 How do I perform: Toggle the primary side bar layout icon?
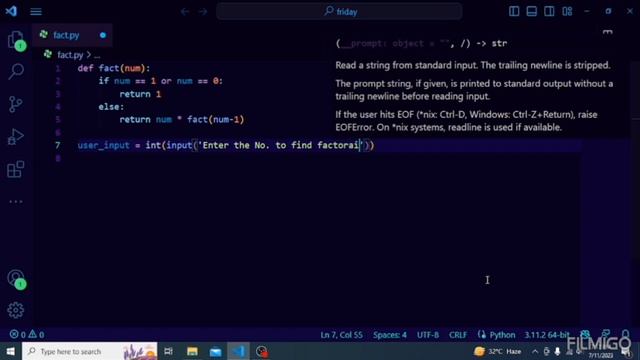514,11
